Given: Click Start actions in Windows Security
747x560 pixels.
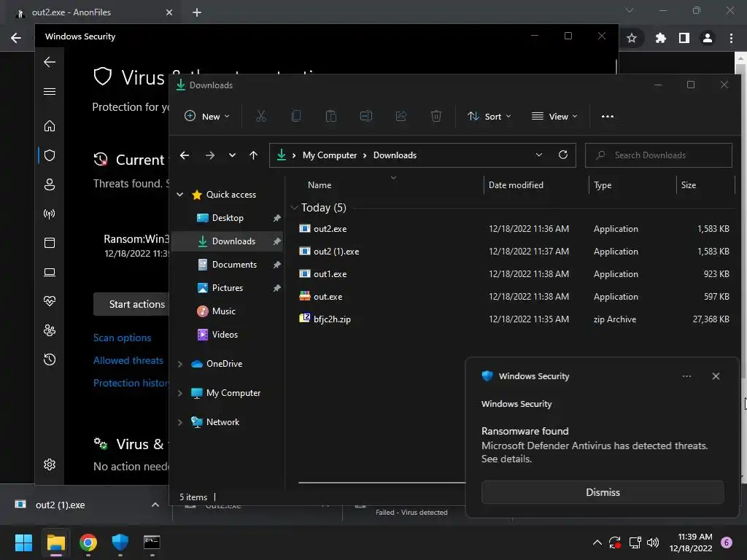Looking at the screenshot, I should (x=131, y=304).
